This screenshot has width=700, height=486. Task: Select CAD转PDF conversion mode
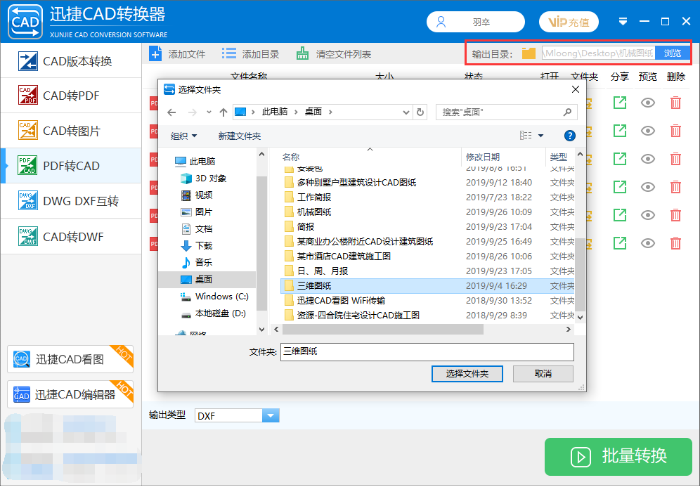[x=71, y=96]
